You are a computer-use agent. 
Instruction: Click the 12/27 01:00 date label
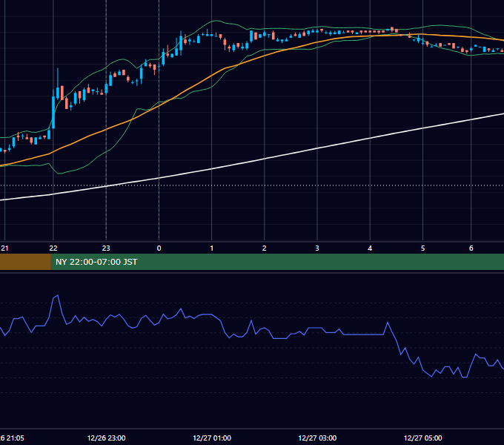pyautogui.click(x=212, y=438)
